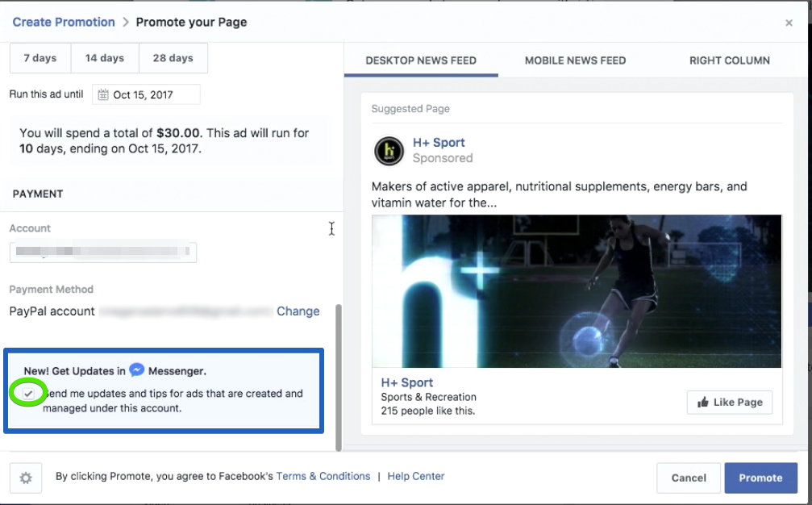Screen dimensions: 812x505
Task: Click 'New! Get Updates in' heading text
Action: (x=74, y=371)
